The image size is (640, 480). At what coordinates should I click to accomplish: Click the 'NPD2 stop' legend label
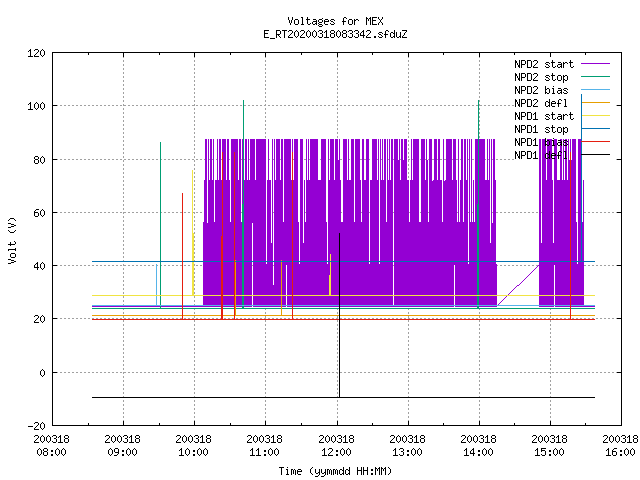541,77
